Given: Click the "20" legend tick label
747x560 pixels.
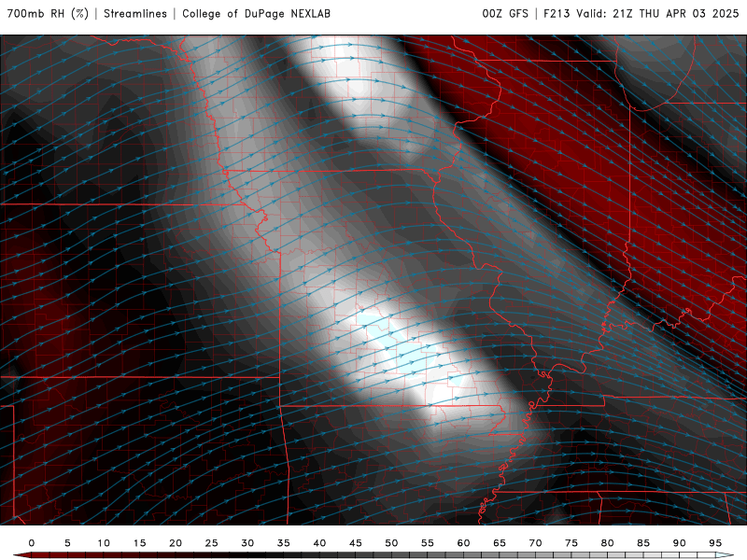Looking at the screenshot, I should 176,543.
